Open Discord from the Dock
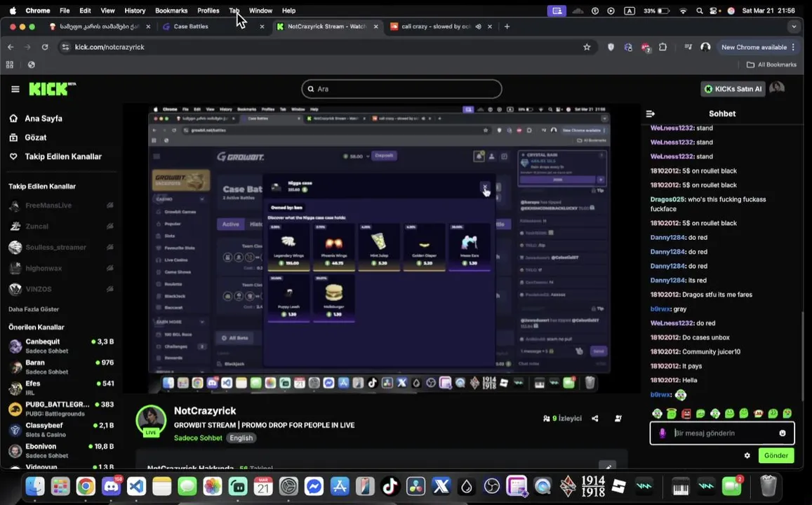Screen dimensions: 812x505 coord(111,486)
